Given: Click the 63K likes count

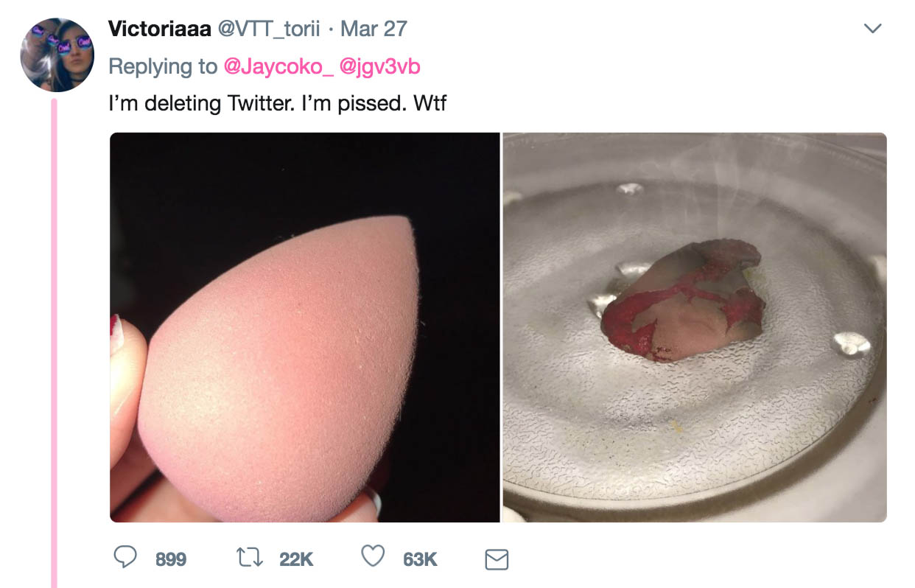Looking at the screenshot, I should point(420,559).
